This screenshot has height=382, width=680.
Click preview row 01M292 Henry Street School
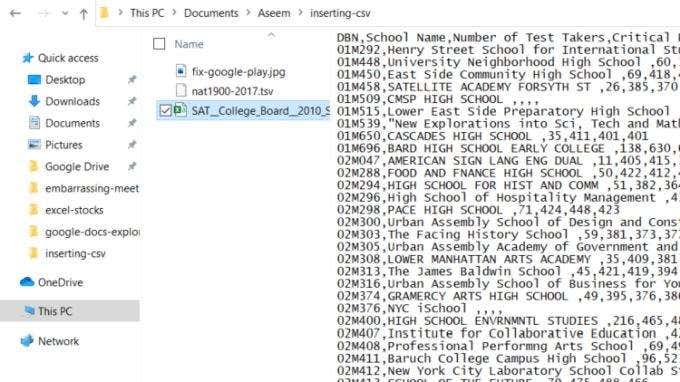pos(508,50)
